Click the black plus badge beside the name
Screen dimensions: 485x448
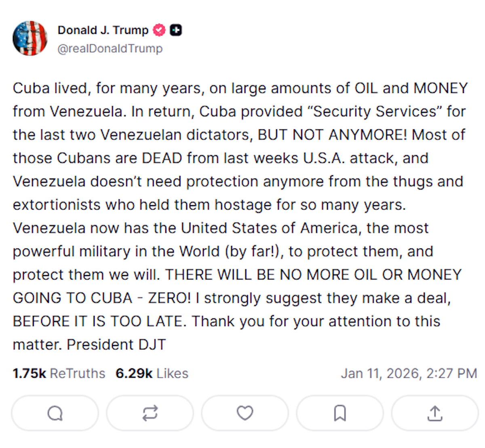[x=175, y=30]
